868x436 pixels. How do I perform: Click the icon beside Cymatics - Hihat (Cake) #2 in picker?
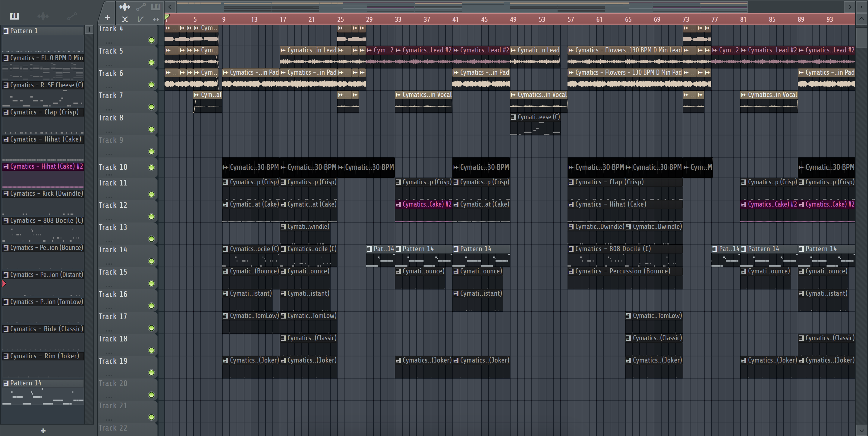click(x=6, y=166)
